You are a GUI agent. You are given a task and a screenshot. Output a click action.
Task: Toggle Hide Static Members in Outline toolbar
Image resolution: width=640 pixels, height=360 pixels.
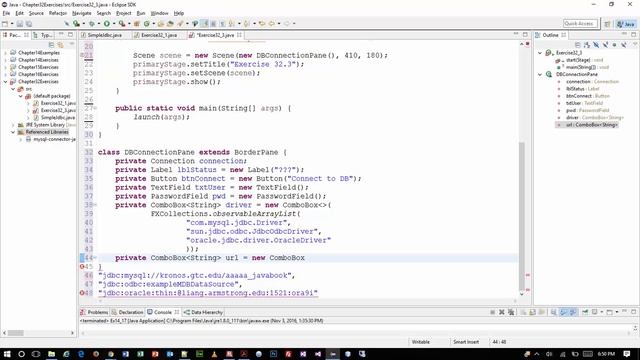605,44
